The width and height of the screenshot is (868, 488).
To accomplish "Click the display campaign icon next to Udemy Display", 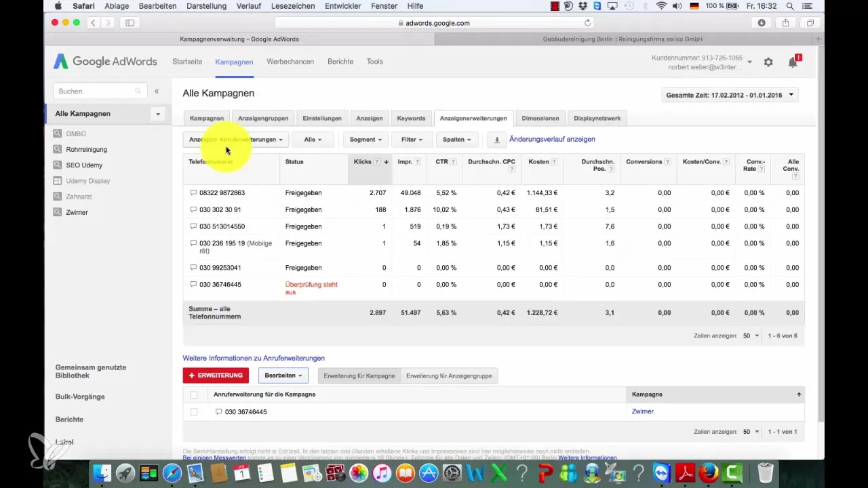I will 58,181.
